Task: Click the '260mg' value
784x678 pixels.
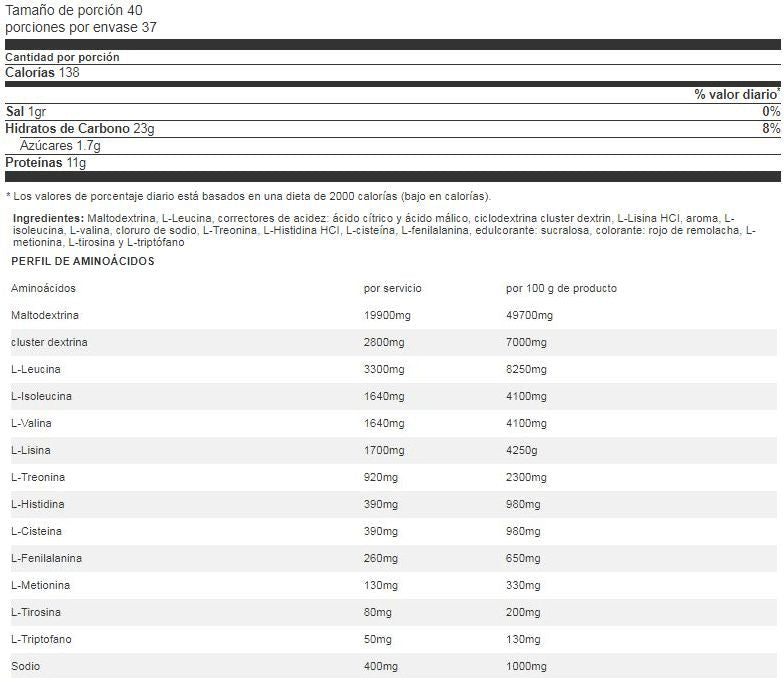Action: click(x=381, y=558)
